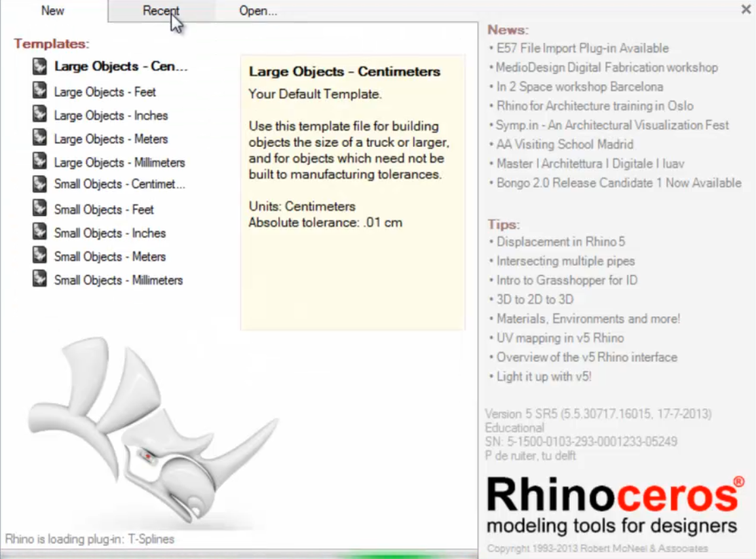
Task: Switch to the Recent tab
Action: (161, 11)
